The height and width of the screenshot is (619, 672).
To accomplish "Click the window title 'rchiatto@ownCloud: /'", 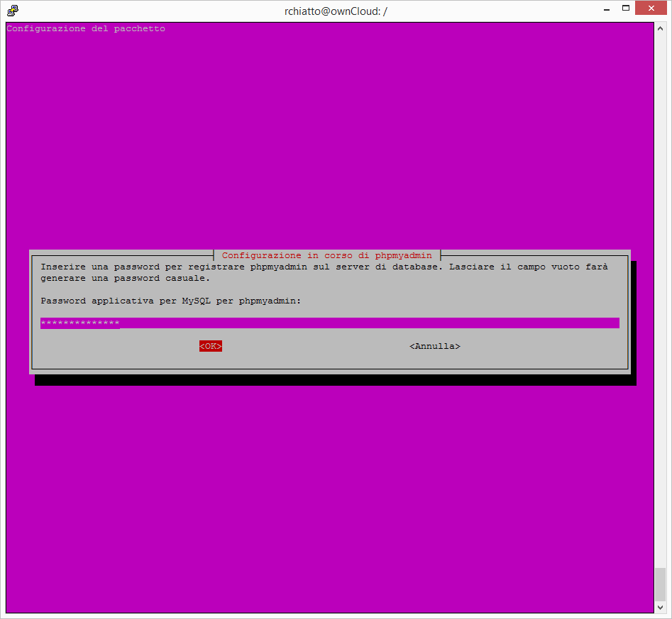I will 336,11.
